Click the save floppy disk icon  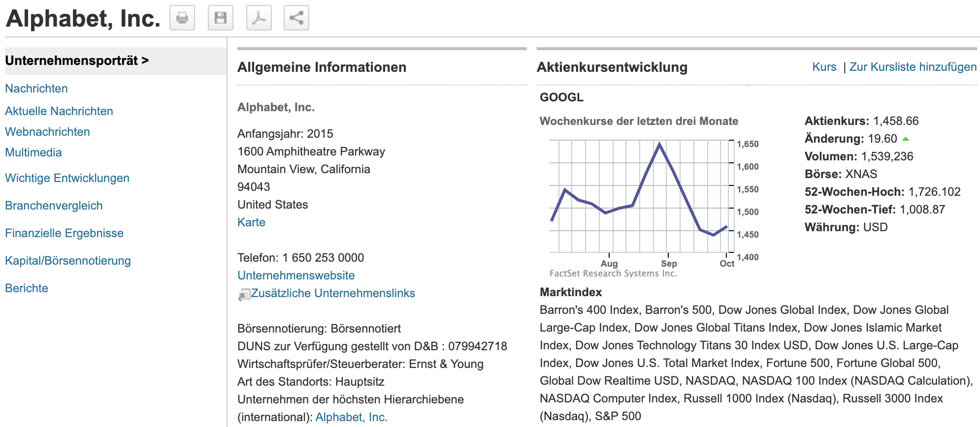point(221,18)
